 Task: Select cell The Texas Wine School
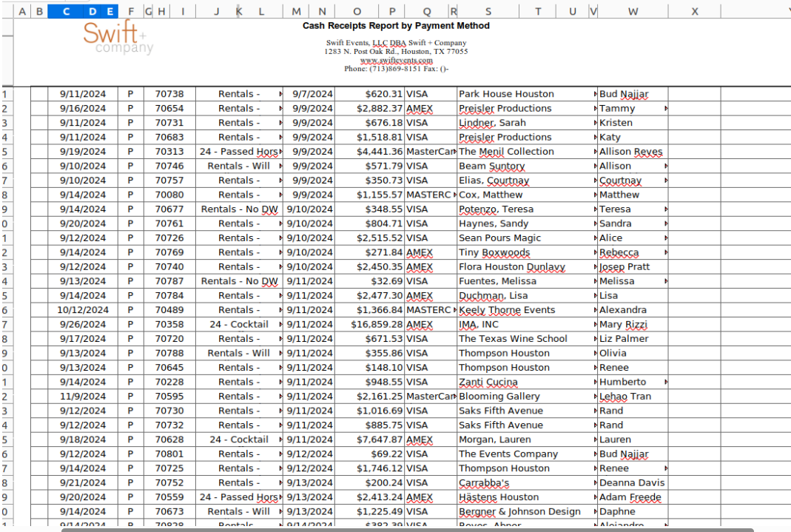(527, 338)
